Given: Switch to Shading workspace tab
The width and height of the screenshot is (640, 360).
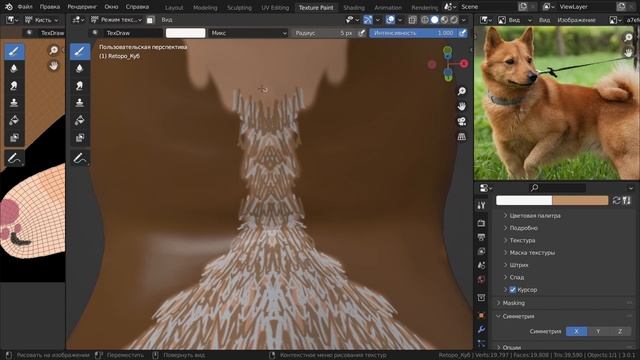Looking at the screenshot, I should point(354,7).
